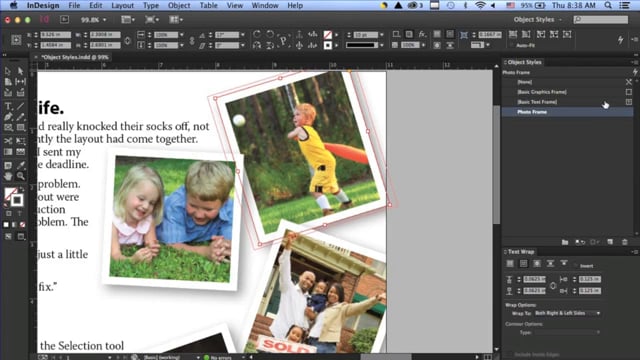Click trash icon in Object Styles panel

[624, 242]
